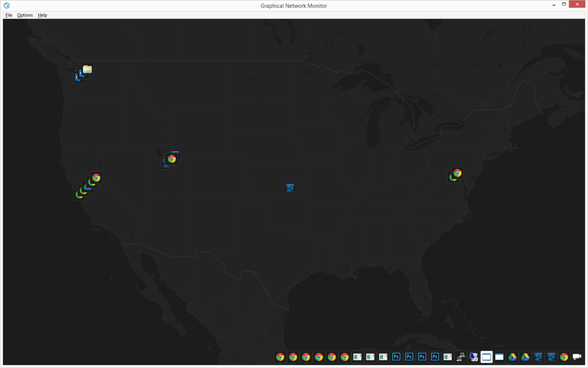
Task: Select the sixth Chrome icon in the bottom strip
Action: [345, 357]
